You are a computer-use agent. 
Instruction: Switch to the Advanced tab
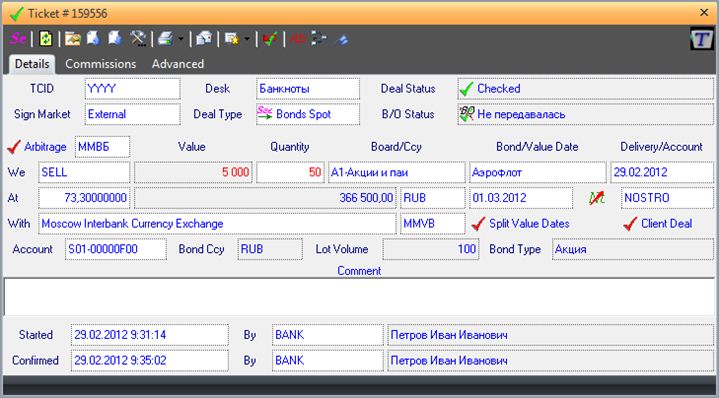[x=178, y=64]
